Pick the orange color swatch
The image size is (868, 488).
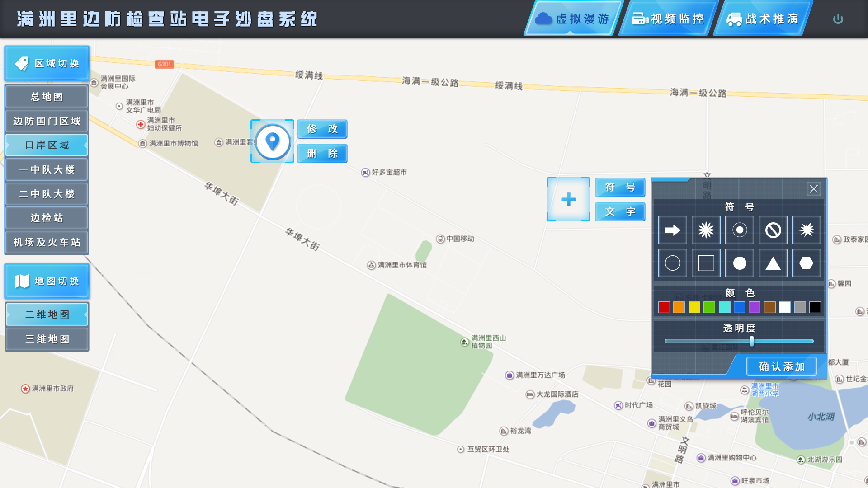pos(679,307)
